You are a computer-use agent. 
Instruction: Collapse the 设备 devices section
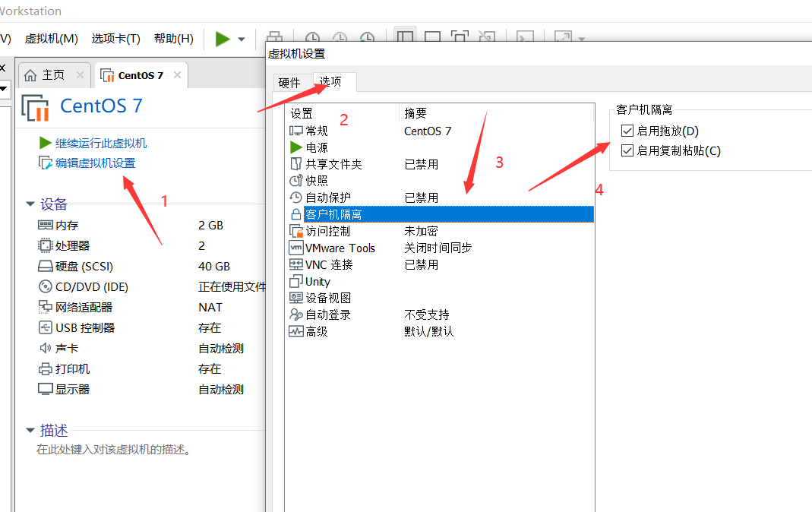pos(29,203)
